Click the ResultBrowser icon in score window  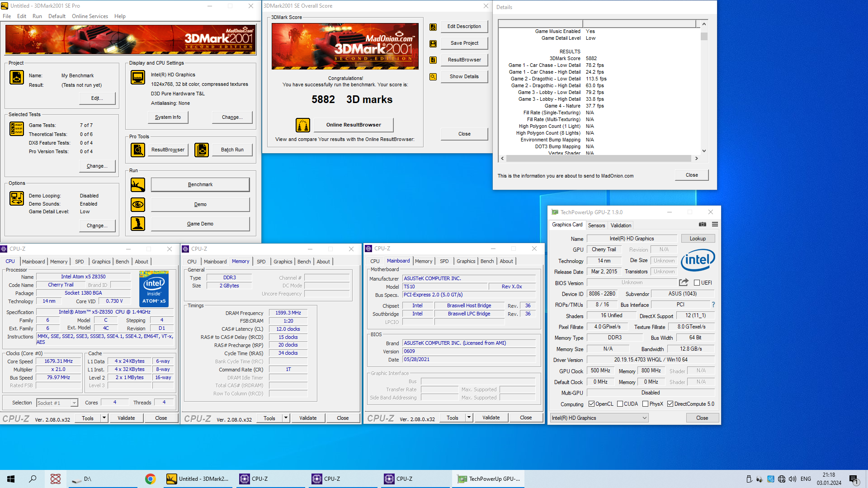point(433,60)
